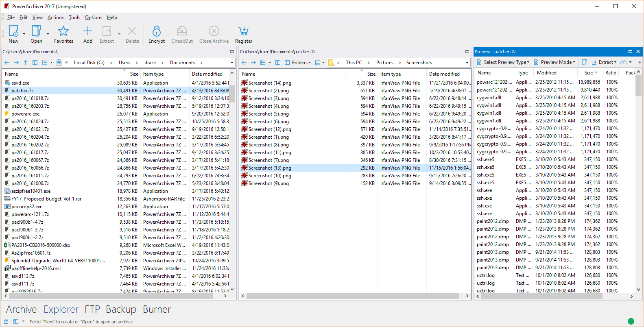Click view style list icon in middle pane
This screenshot has height=327, width=644.
coord(263,63)
